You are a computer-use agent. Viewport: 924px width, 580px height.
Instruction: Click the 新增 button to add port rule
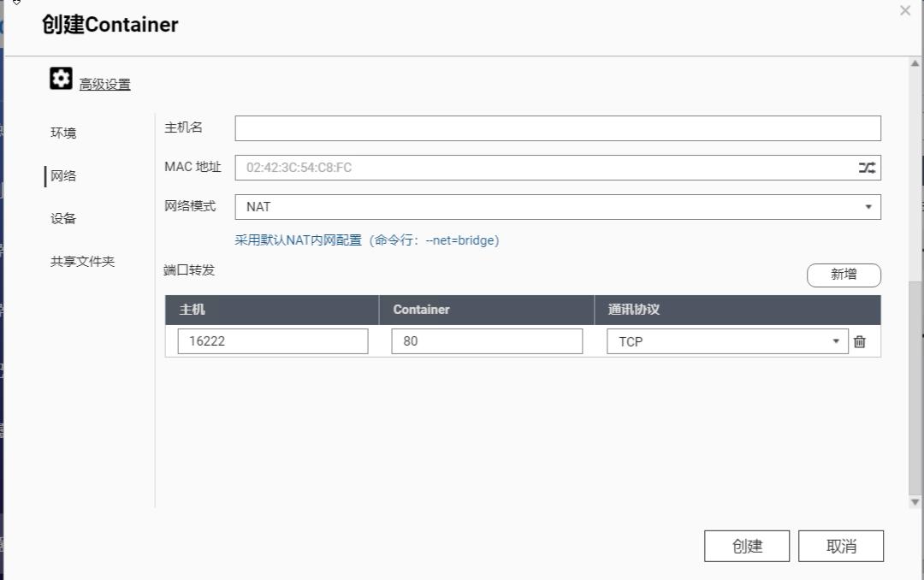[844, 275]
